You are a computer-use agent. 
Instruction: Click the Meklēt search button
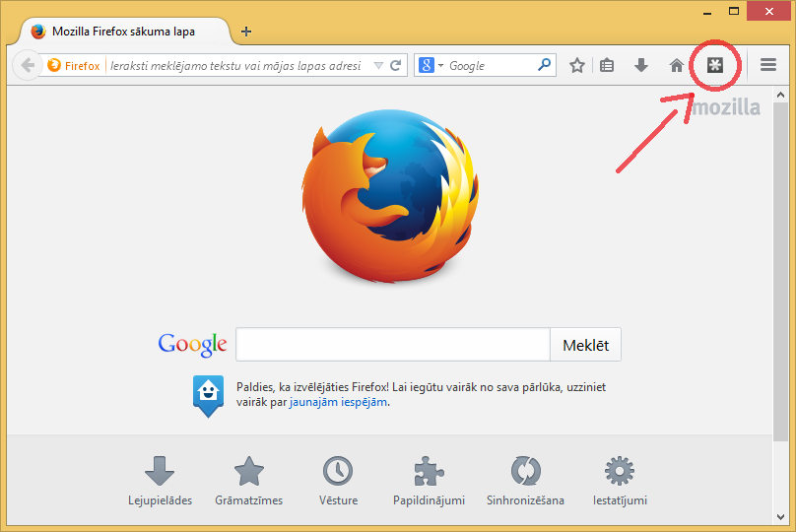(586, 345)
